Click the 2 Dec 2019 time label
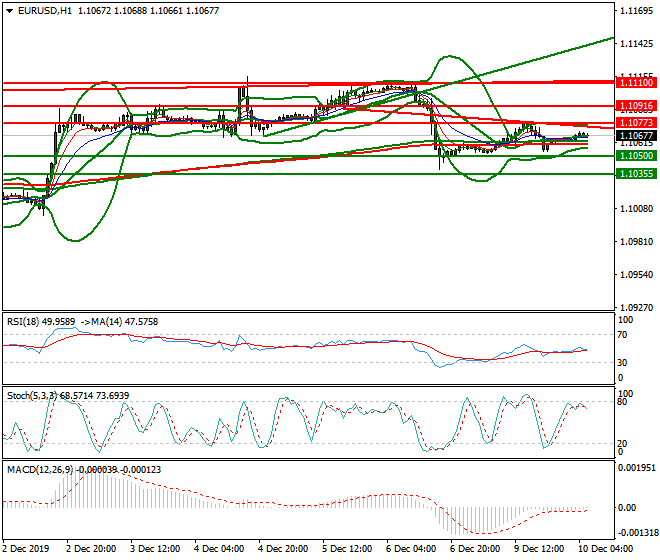Screen dimensions: 660x560 point(26,549)
